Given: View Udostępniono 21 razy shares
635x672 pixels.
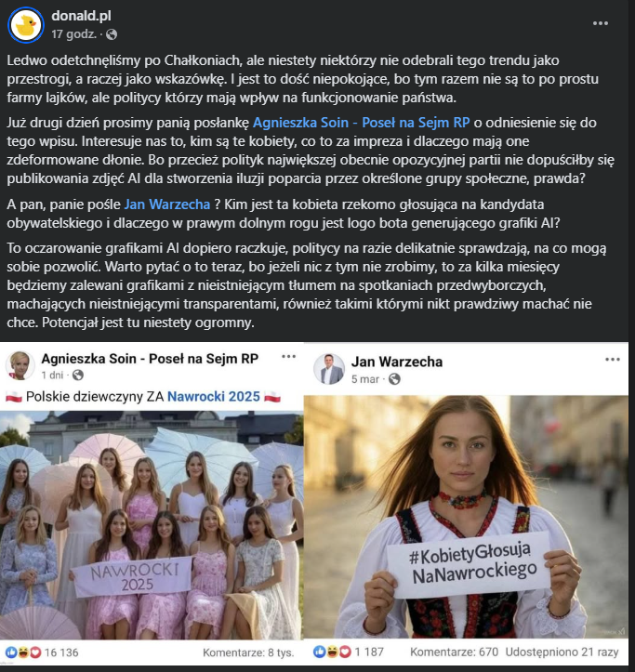Looking at the screenshot, I should 562,652.
